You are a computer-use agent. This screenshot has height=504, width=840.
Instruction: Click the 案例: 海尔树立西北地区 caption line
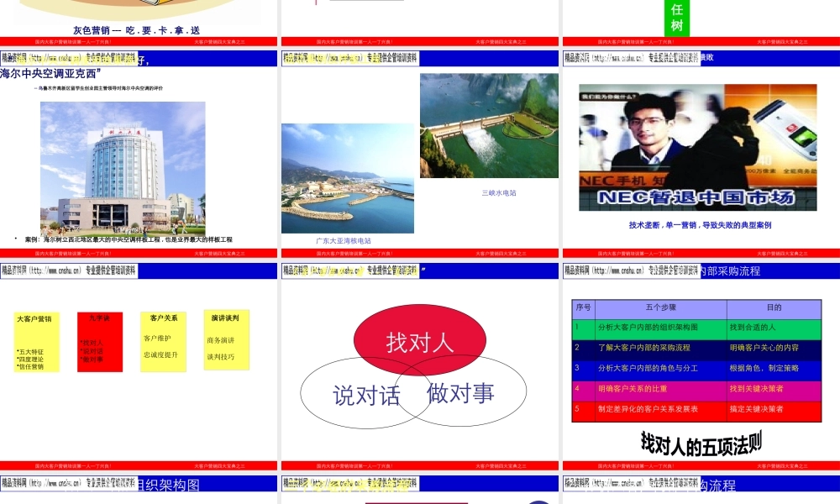[x=129, y=239]
